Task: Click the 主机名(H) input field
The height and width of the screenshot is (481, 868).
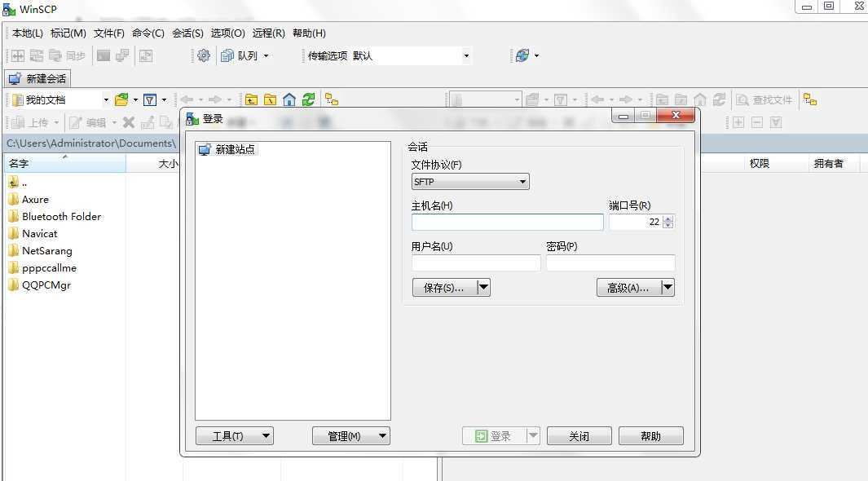Action: point(508,222)
